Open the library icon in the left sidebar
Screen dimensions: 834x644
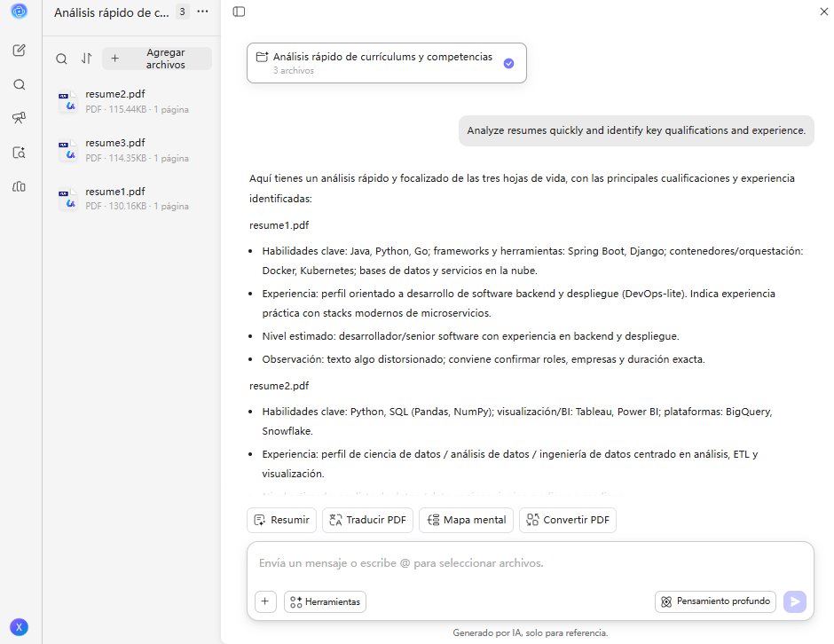click(x=19, y=186)
